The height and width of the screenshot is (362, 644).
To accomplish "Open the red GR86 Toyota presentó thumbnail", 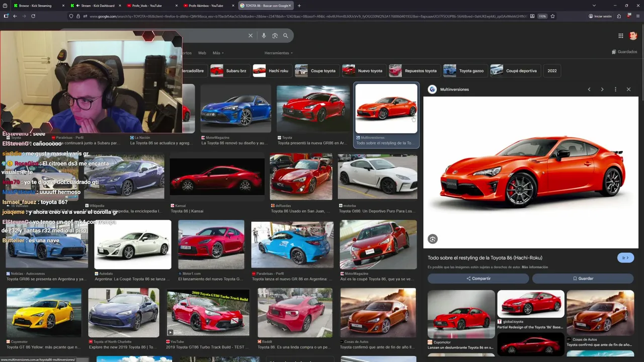I will click(313, 109).
